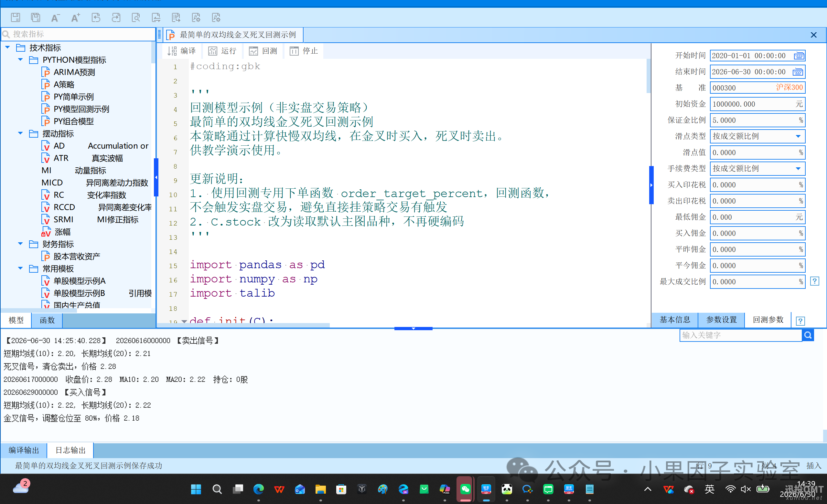Click the Save icon in top toolbar

(16, 17)
